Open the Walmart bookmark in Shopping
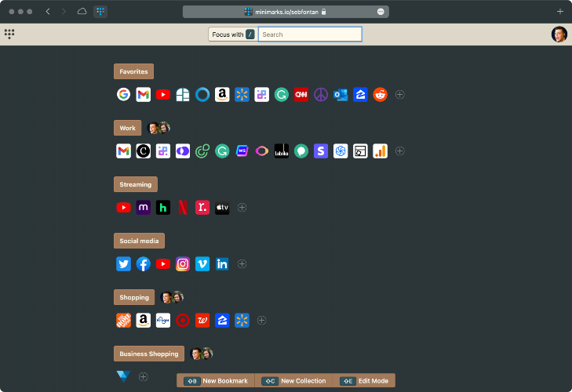Screen dimensions: 572x392 [242, 321]
